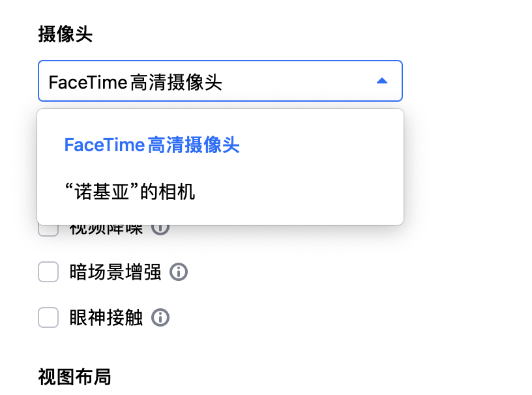Click the camera combo box showing FaceTime高清摄像头
This screenshot has height=395, width=532.
pos(209,81)
